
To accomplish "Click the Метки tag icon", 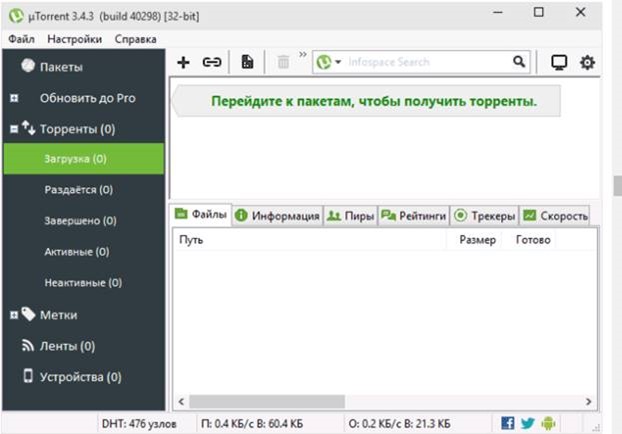I will click(28, 314).
